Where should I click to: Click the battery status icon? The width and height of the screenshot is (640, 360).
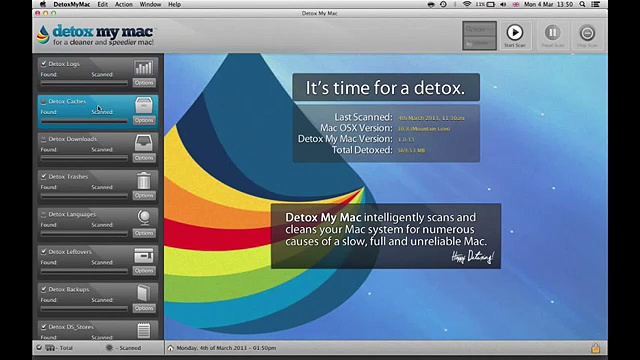click(x=491, y=4)
